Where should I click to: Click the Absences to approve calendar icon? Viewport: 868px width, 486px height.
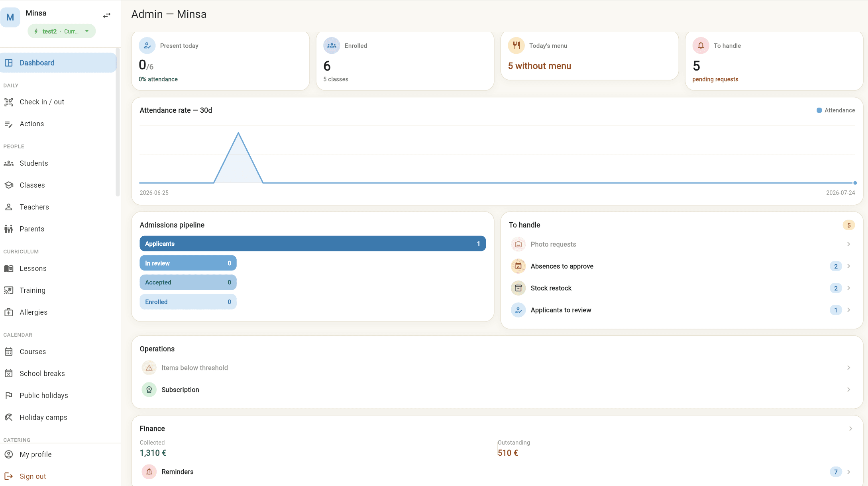coord(518,266)
